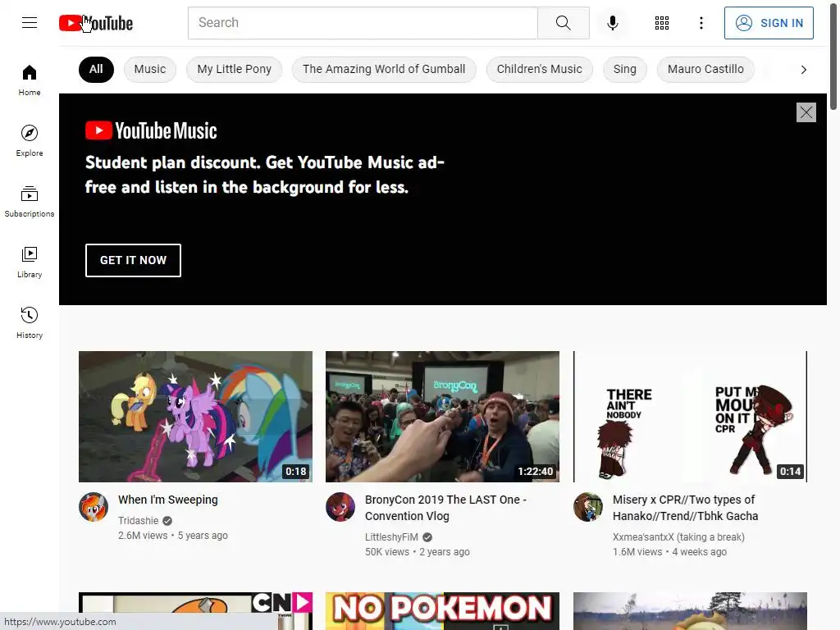This screenshot has height=630, width=840.
Task: Open Library in the sidebar
Action: pyautogui.click(x=30, y=262)
